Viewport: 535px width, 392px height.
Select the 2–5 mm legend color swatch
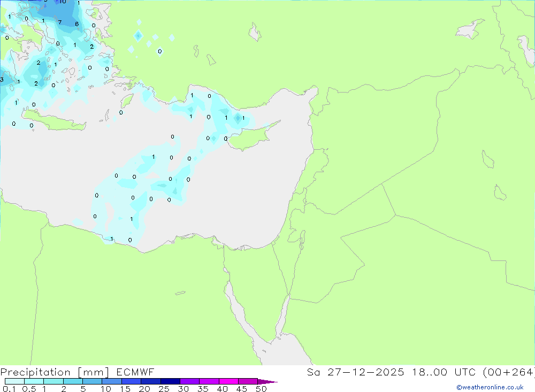(73, 381)
